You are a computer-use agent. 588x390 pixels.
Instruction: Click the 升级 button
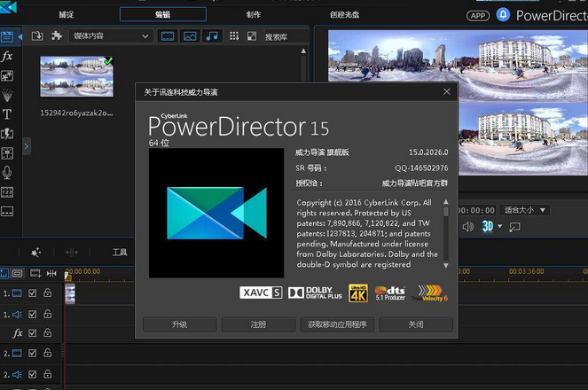pos(180,324)
